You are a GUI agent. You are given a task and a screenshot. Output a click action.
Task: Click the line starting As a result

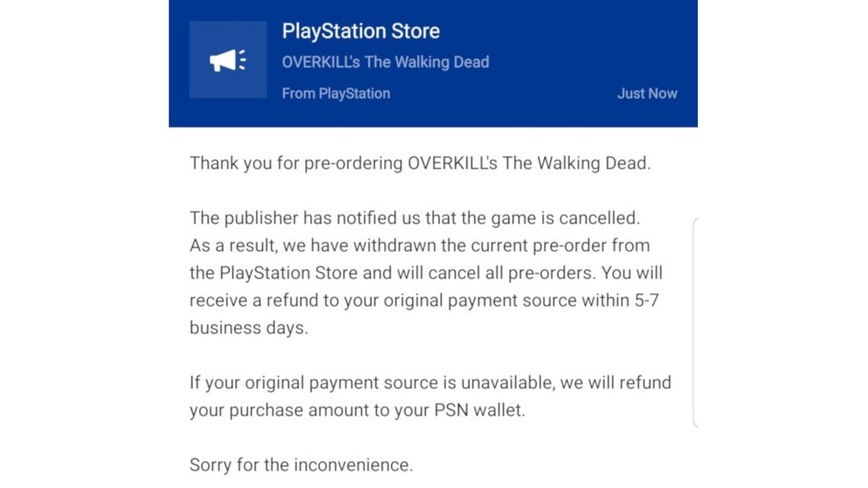click(420, 245)
